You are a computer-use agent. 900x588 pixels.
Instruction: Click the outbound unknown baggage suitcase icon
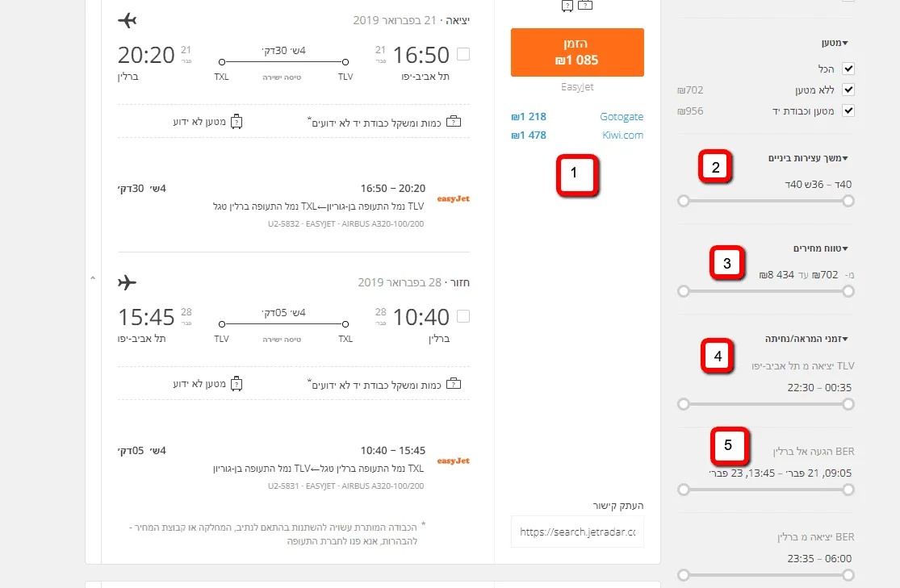click(x=237, y=122)
